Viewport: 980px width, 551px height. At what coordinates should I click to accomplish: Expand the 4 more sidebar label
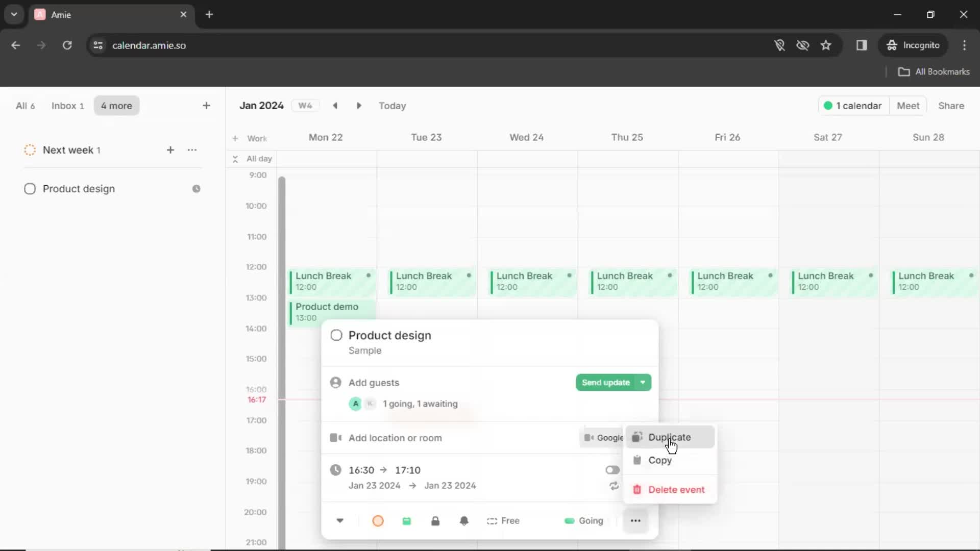pos(116,106)
